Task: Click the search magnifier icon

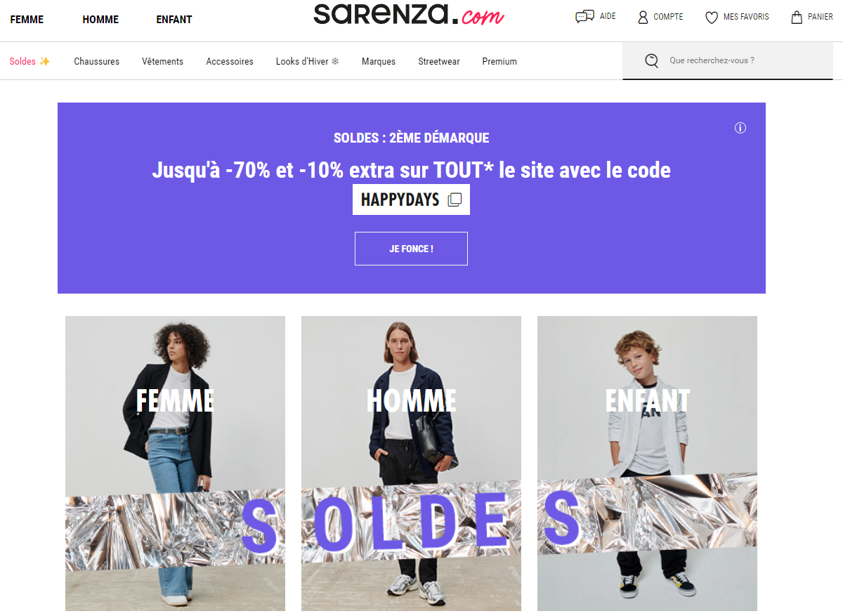Action: coord(652,61)
